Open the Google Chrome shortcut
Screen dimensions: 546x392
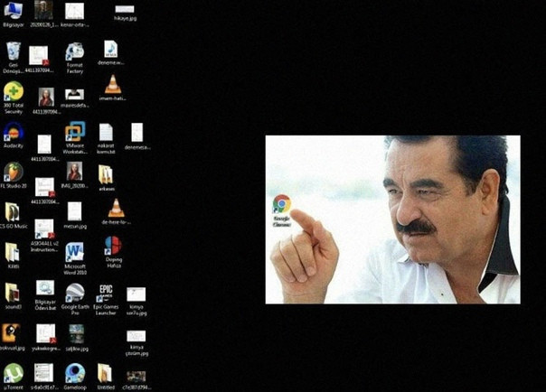pyautogui.click(x=281, y=204)
